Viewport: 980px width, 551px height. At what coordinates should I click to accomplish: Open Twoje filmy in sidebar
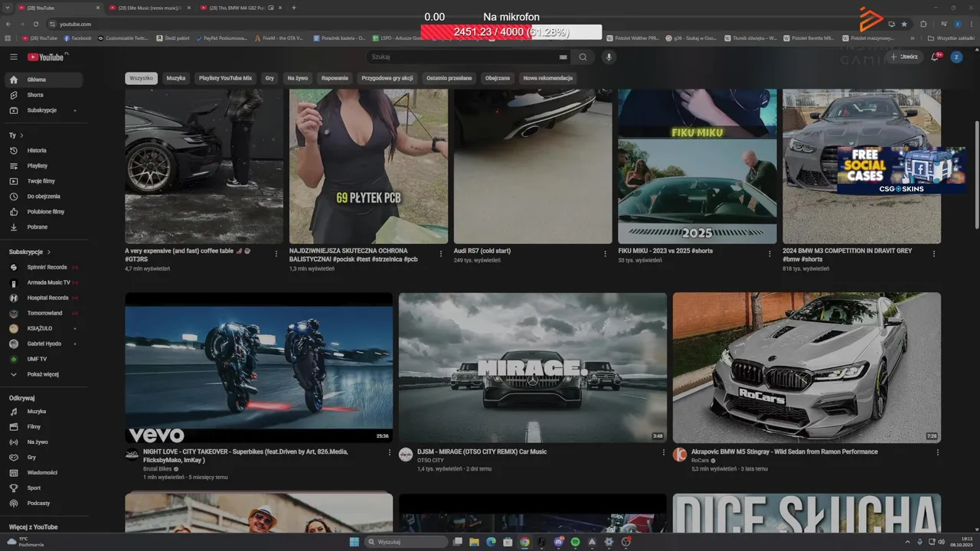(43, 181)
